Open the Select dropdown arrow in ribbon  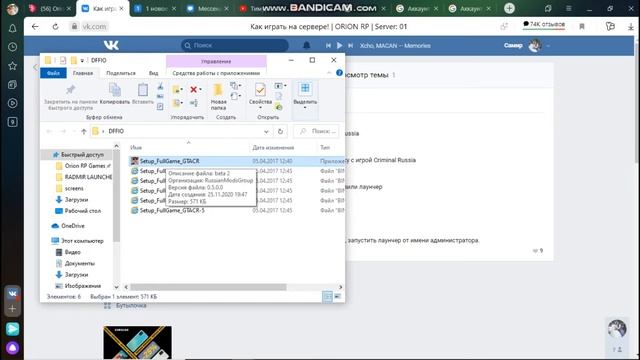point(305,108)
